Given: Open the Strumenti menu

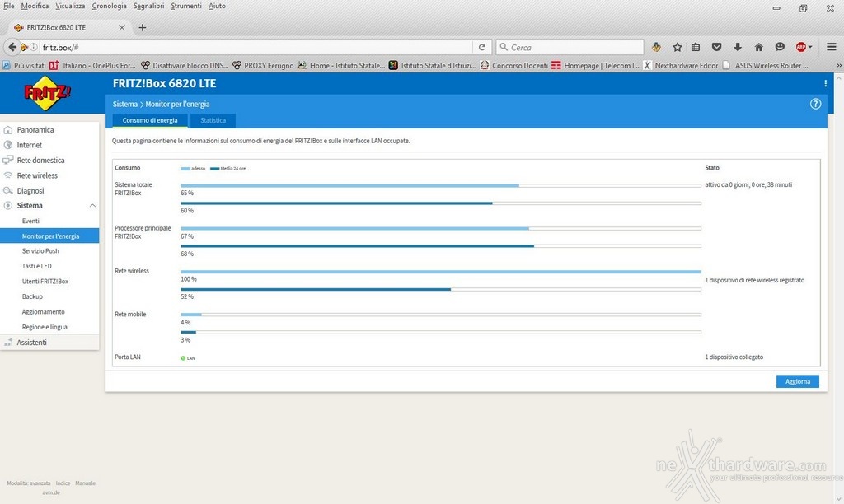Looking at the screenshot, I should [186, 6].
